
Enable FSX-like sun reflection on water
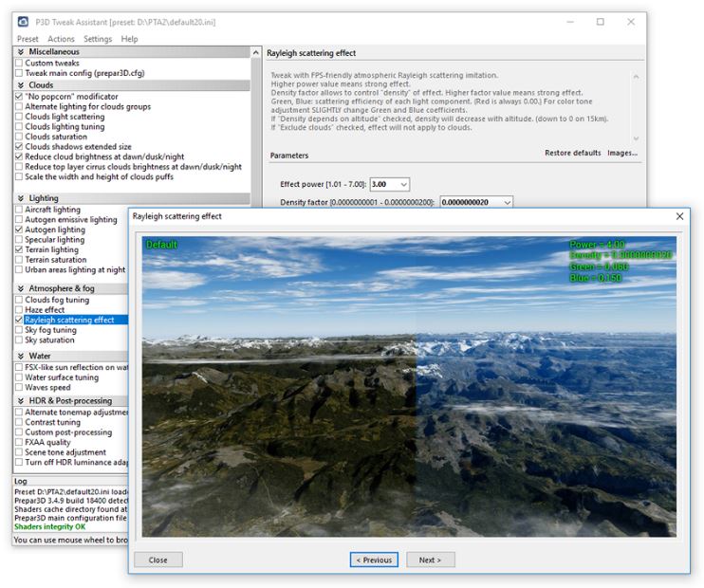coord(19,367)
